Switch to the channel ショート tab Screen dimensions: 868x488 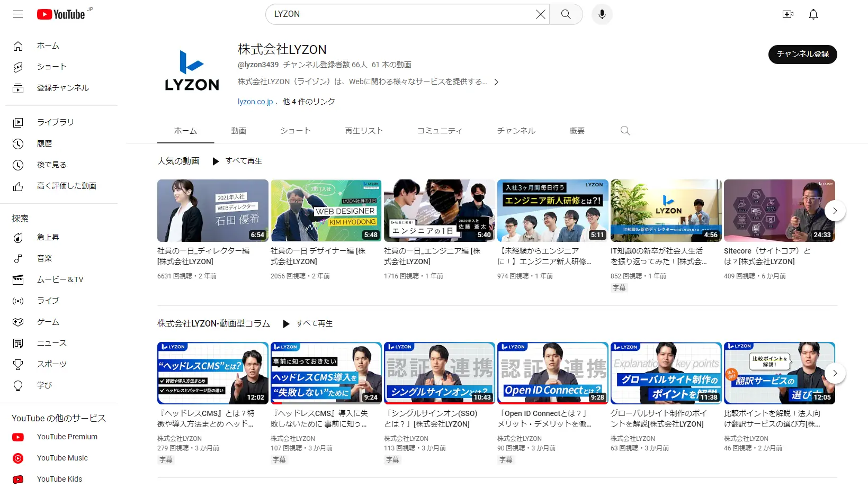[x=296, y=131]
